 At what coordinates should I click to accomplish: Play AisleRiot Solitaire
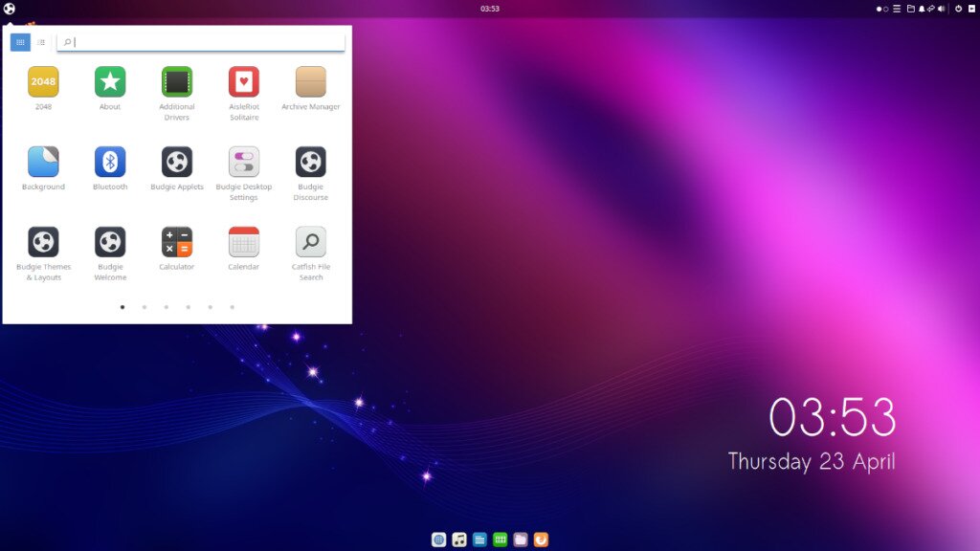tap(243, 83)
